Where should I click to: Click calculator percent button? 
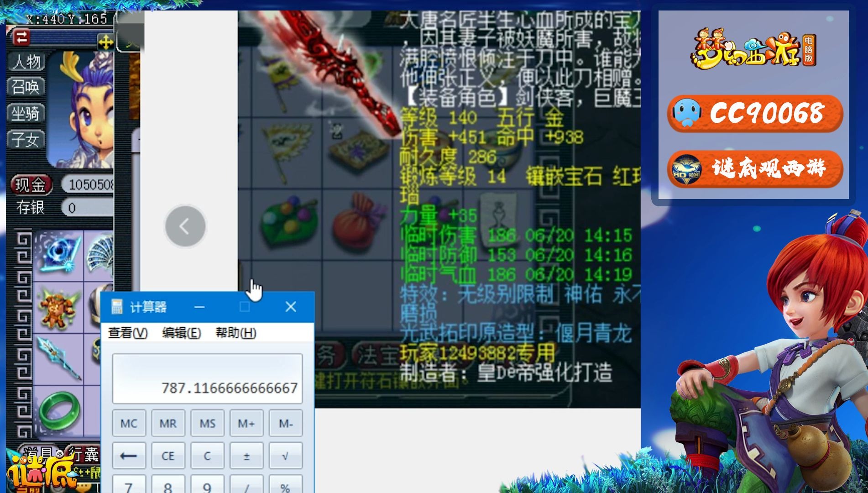pyautogui.click(x=286, y=484)
